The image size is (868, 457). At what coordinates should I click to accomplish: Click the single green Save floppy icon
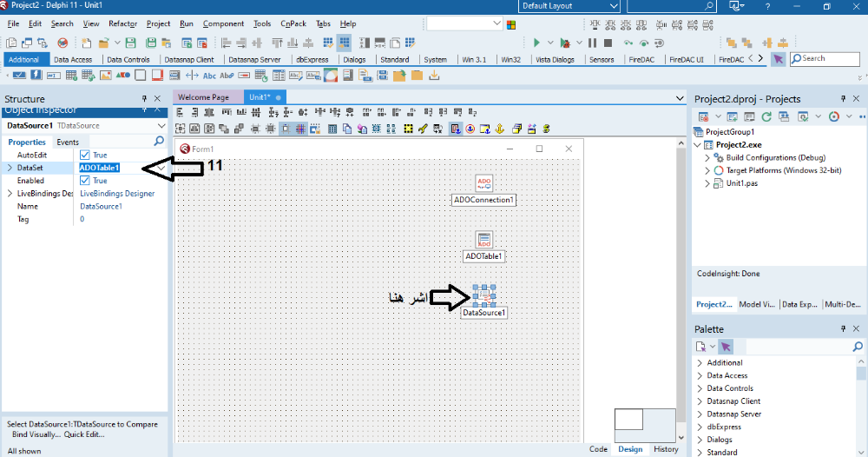[131, 43]
